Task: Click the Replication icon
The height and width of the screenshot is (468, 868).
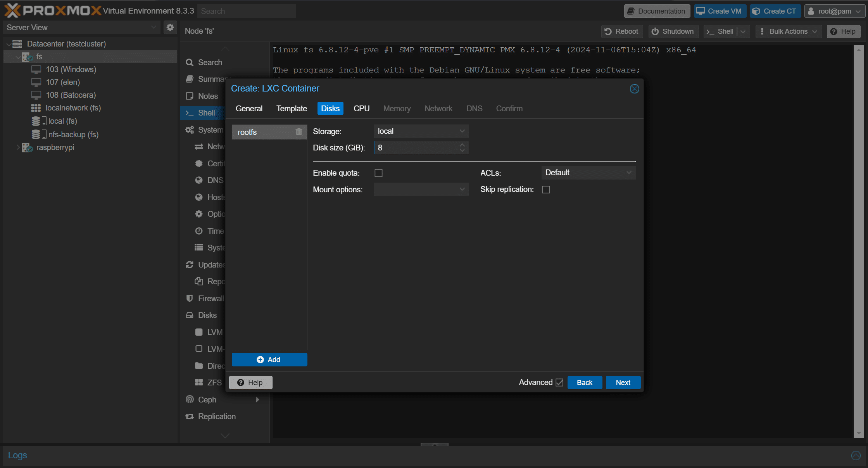Action: coord(190,416)
